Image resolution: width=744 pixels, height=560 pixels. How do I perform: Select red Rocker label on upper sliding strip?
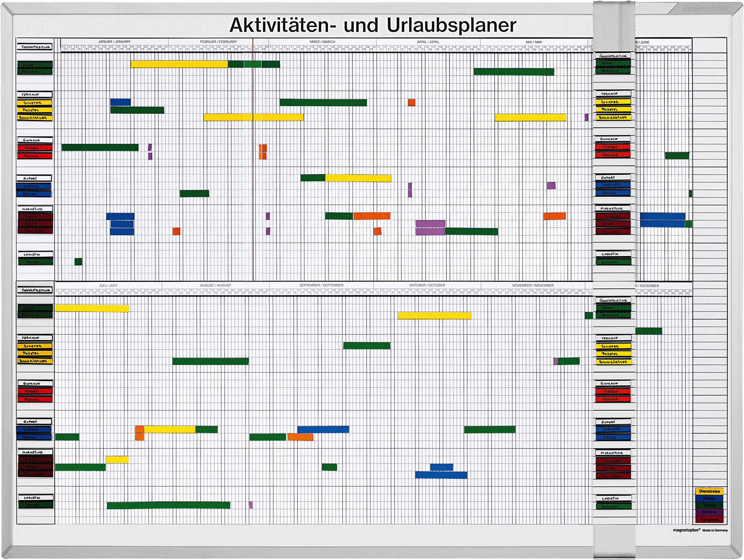[x=612, y=155]
